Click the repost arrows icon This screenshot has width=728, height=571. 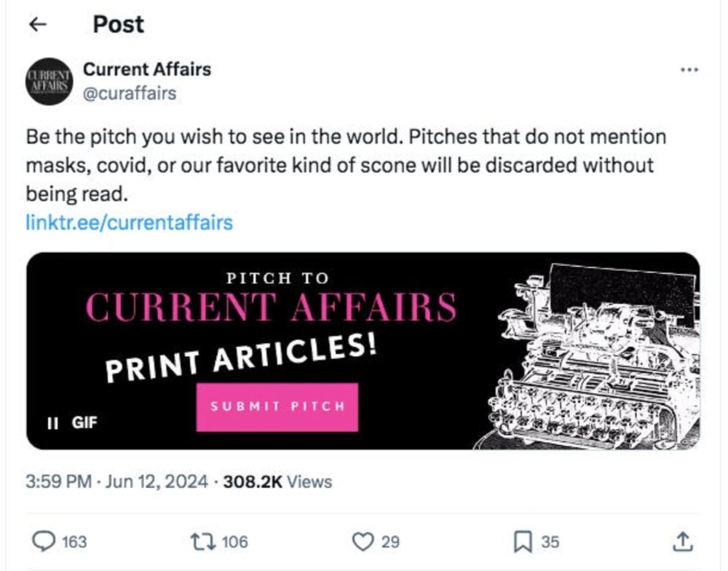(x=199, y=541)
